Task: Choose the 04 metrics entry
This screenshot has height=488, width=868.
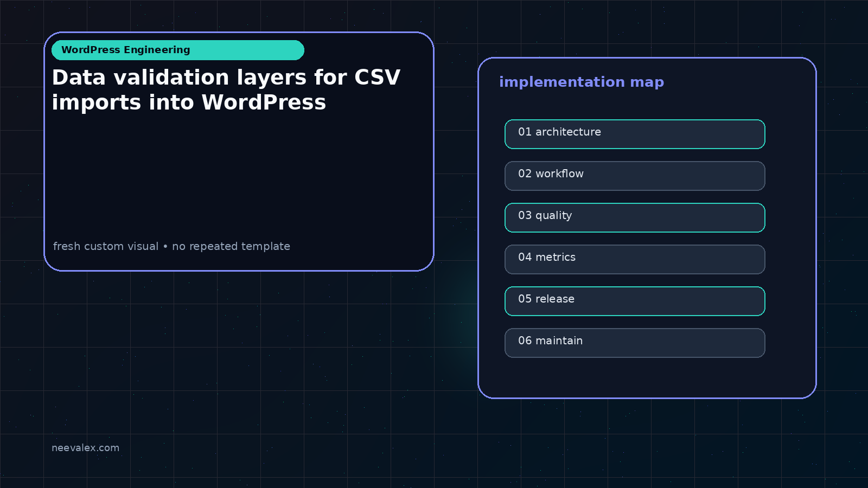Action: tap(635, 259)
